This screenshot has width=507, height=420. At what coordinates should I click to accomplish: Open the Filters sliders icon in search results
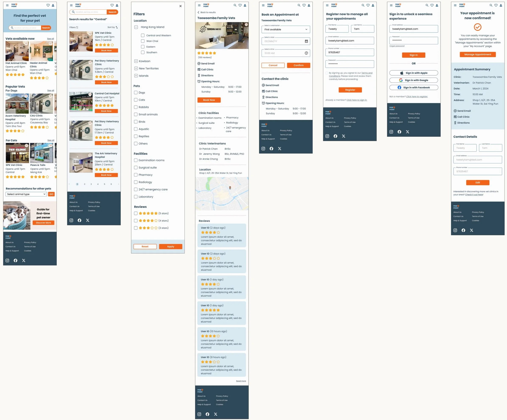[x=77, y=27]
